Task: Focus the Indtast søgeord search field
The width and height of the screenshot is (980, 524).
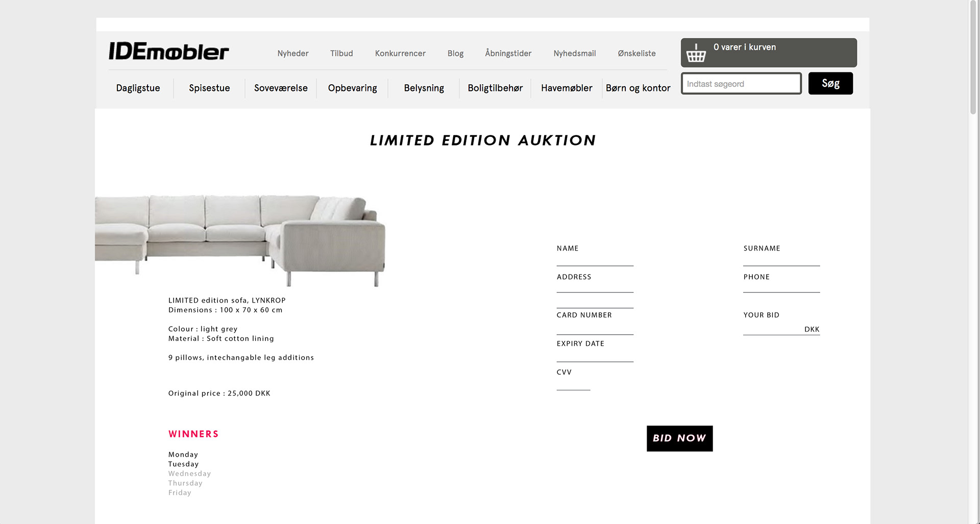Action: [741, 84]
